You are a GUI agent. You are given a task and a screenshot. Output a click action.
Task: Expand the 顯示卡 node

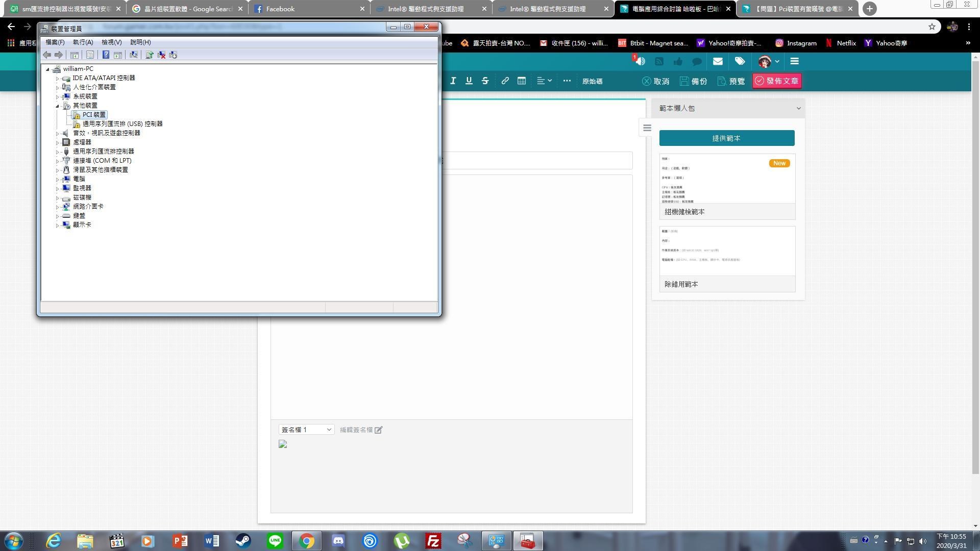click(x=57, y=226)
